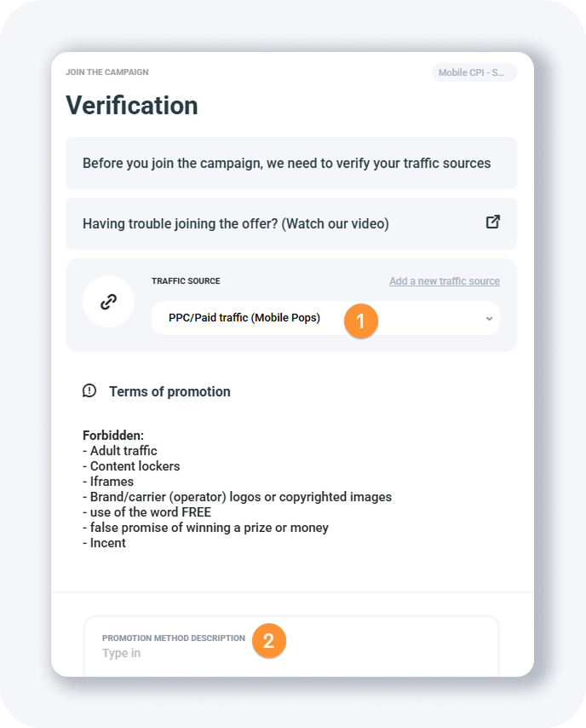
Task: Click the 'Content lockers' list item
Action: 135,466
